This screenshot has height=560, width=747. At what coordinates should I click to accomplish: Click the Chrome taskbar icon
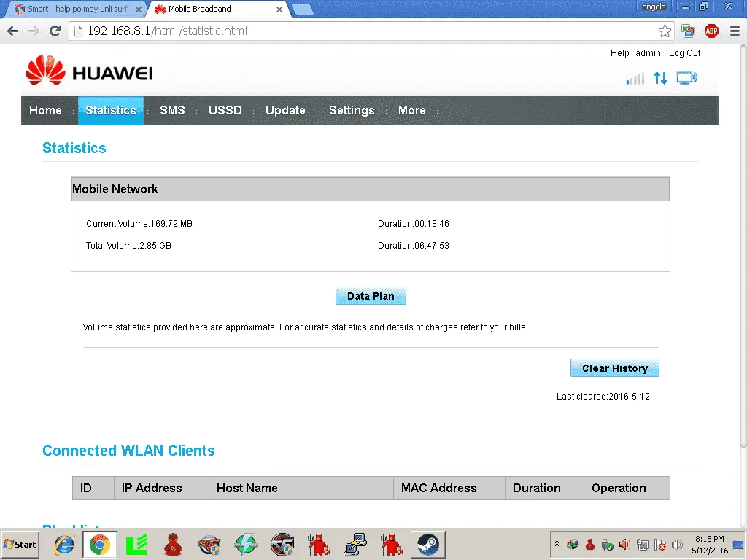click(99, 544)
